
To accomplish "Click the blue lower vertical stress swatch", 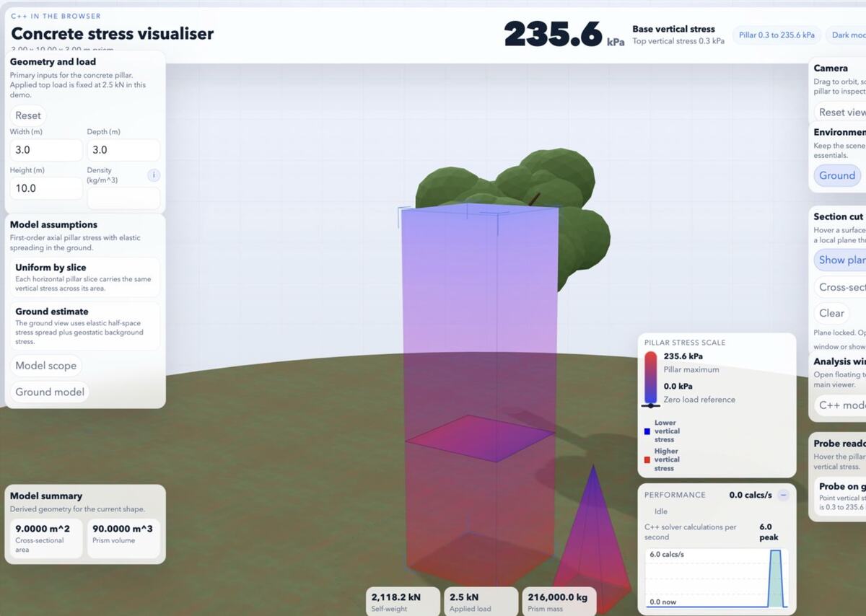I will [x=647, y=431].
